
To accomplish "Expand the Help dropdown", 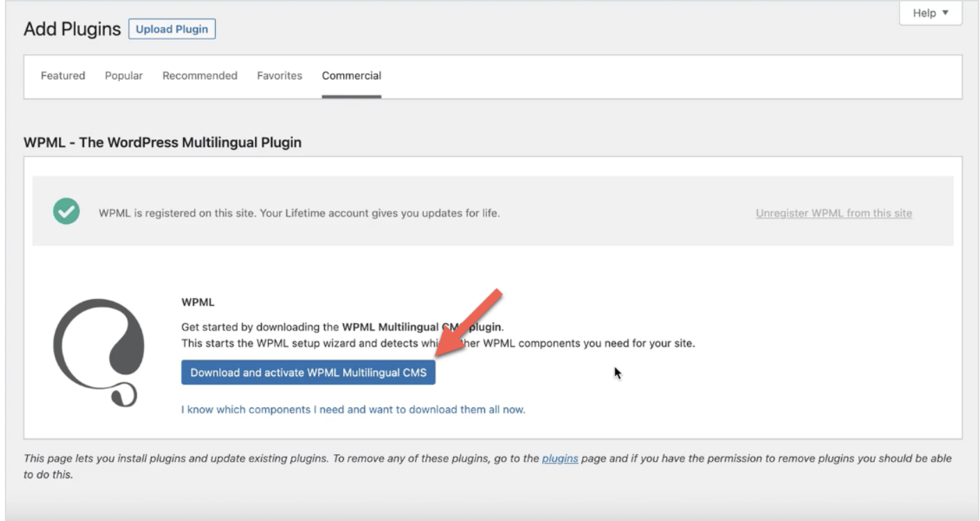I will point(930,13).
